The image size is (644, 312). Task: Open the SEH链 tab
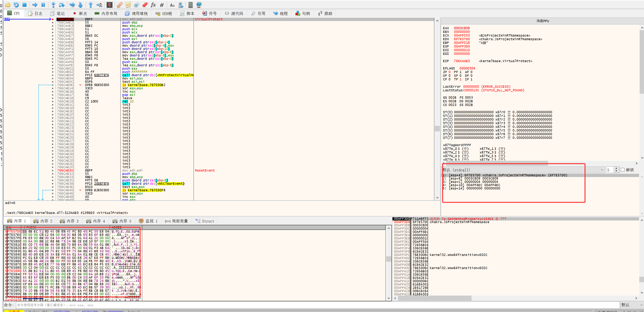(x=164, y=14)
